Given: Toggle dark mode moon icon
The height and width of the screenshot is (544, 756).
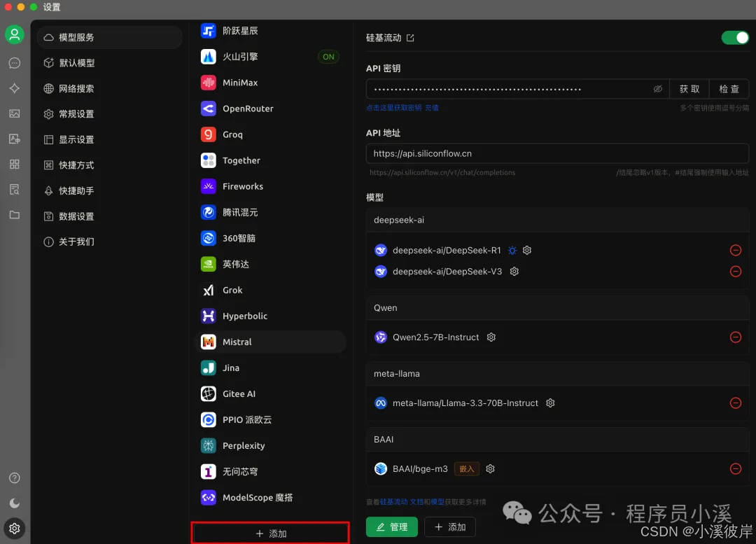Looking at the screenshot, I should pyautogui.click(x=15, y=503).
